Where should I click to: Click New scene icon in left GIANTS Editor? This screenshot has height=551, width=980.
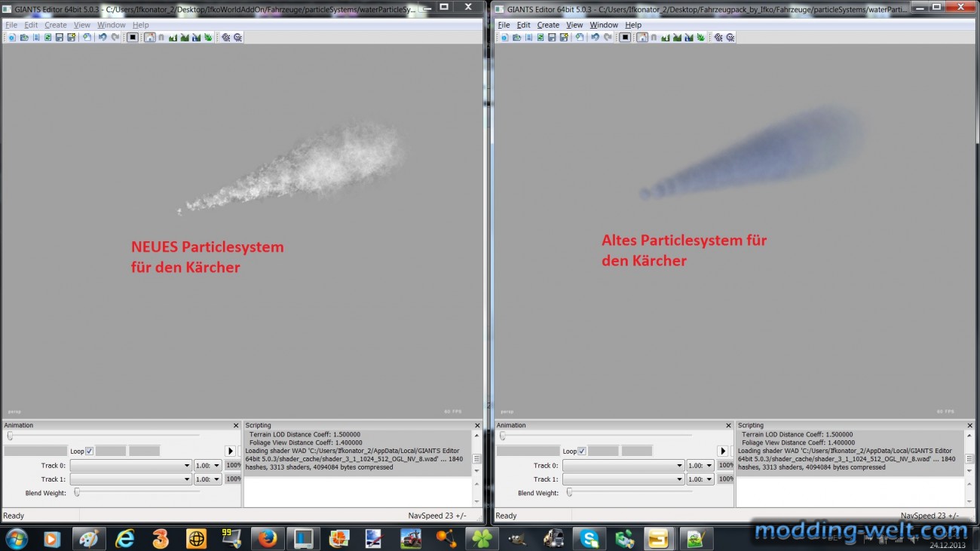[11, 37]
